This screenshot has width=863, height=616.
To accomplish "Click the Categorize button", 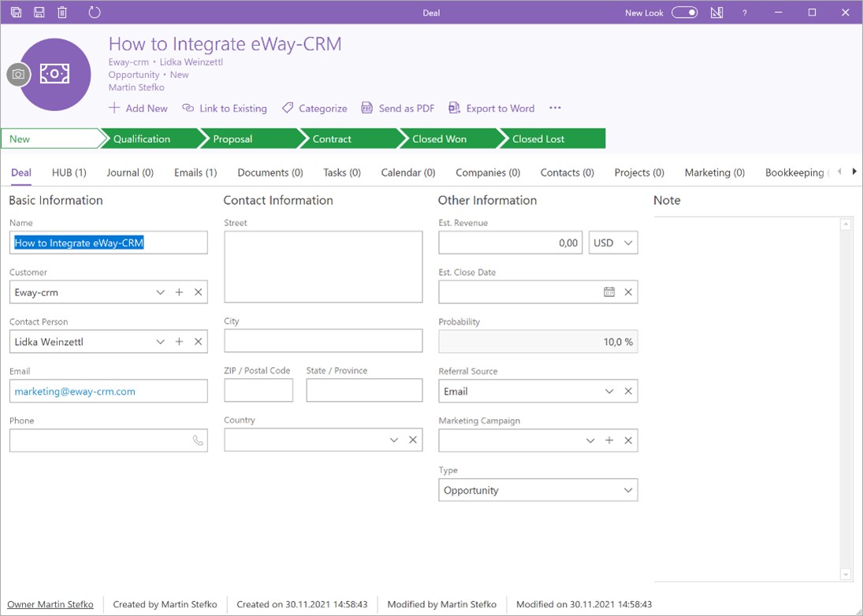I will [x=314, y=109].
